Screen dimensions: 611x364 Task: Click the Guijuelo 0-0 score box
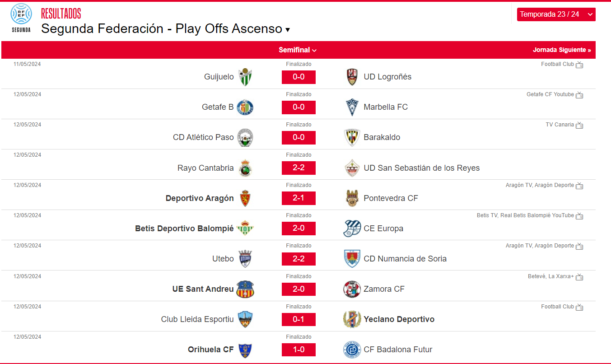click(x=299, y=77)
